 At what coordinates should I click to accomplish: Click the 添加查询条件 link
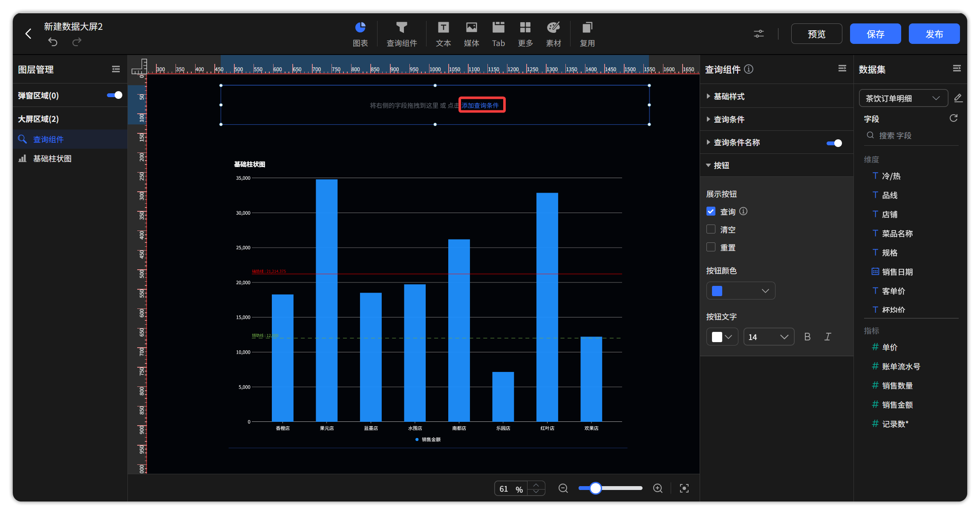pyautogui.click(x=481, y=105)
